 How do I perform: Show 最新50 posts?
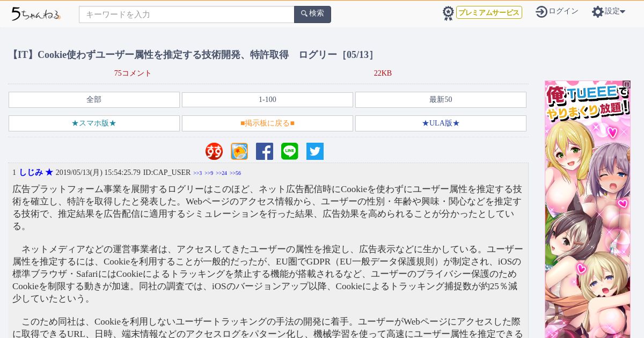pyautogui.click(x=441, y=100)
